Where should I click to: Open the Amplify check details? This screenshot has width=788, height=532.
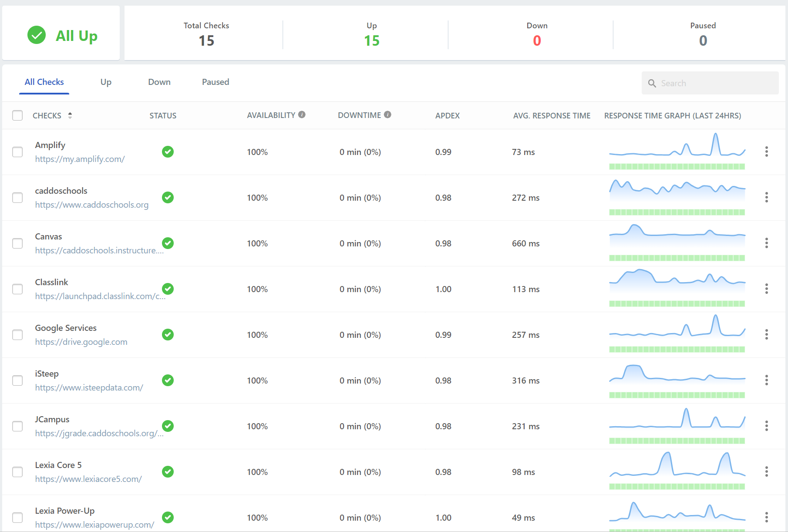click(50, 145)
